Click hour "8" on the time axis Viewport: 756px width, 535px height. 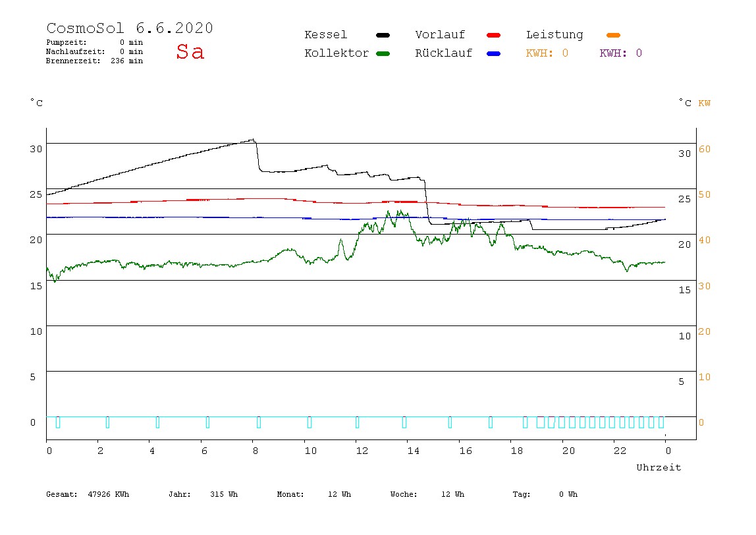pyautogui.click(x=255, y=451)
